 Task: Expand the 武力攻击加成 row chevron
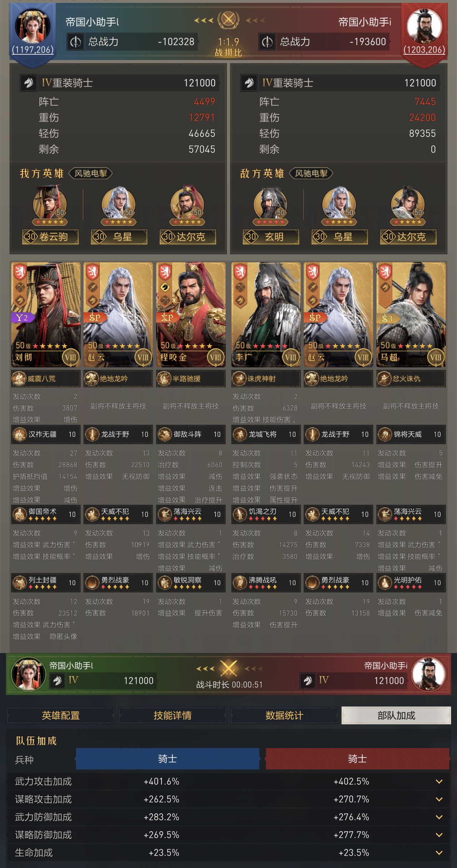439,782
